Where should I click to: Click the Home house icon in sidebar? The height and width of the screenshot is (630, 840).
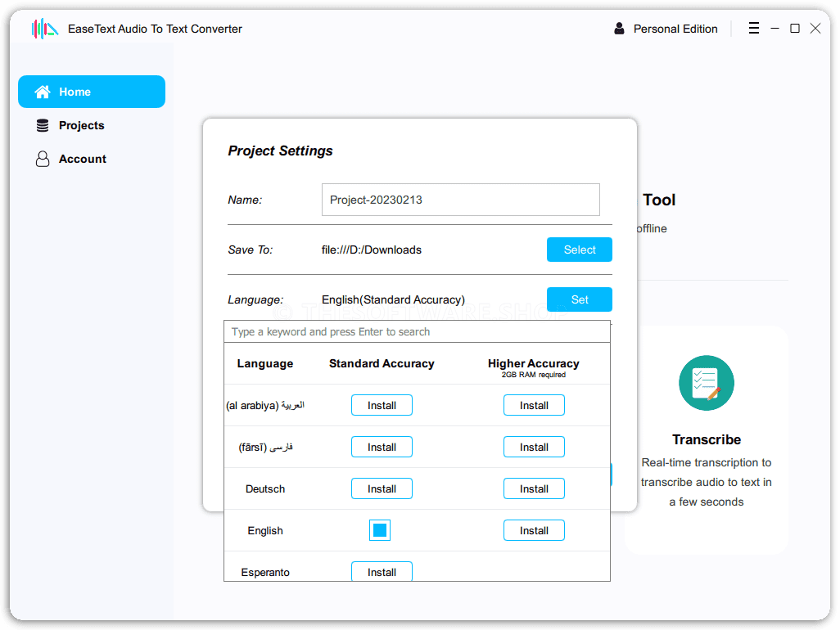(x=43, y=92)
